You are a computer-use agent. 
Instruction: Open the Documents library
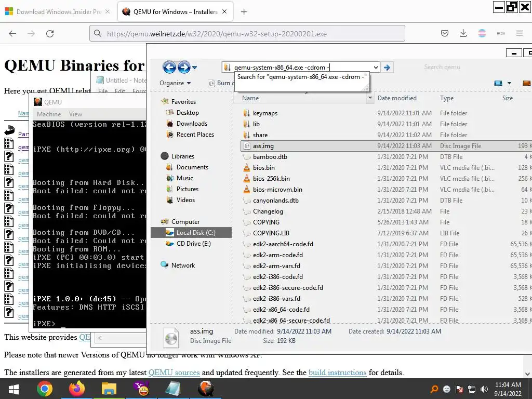pyautogui.click(x=192, y=167)
